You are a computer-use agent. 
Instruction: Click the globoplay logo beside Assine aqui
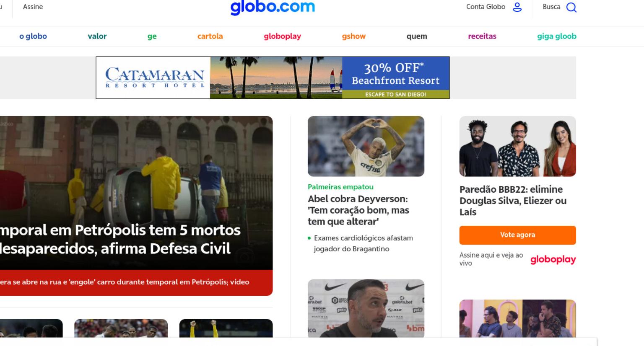pyautogui.click(x=553, y=259)
